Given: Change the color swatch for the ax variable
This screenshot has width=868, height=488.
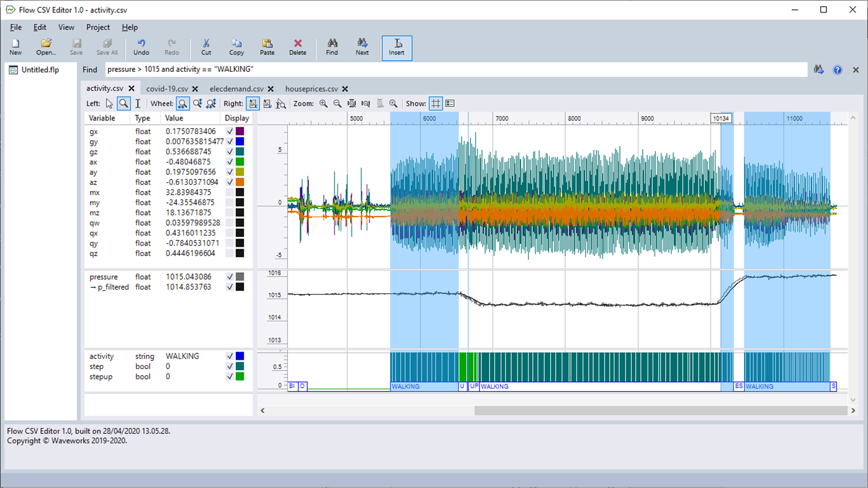Looking at the screenshot, I should click(240, 162).
